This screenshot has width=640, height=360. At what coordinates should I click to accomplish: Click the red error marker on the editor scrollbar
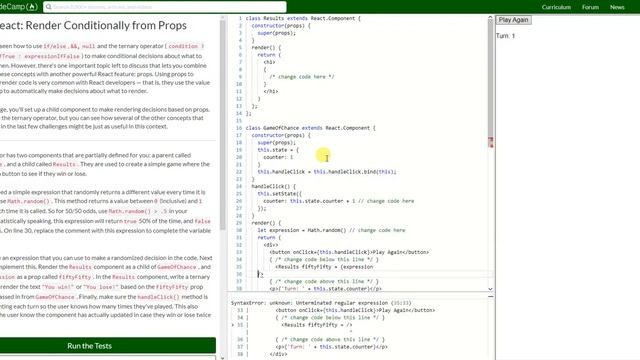point(491,142)
